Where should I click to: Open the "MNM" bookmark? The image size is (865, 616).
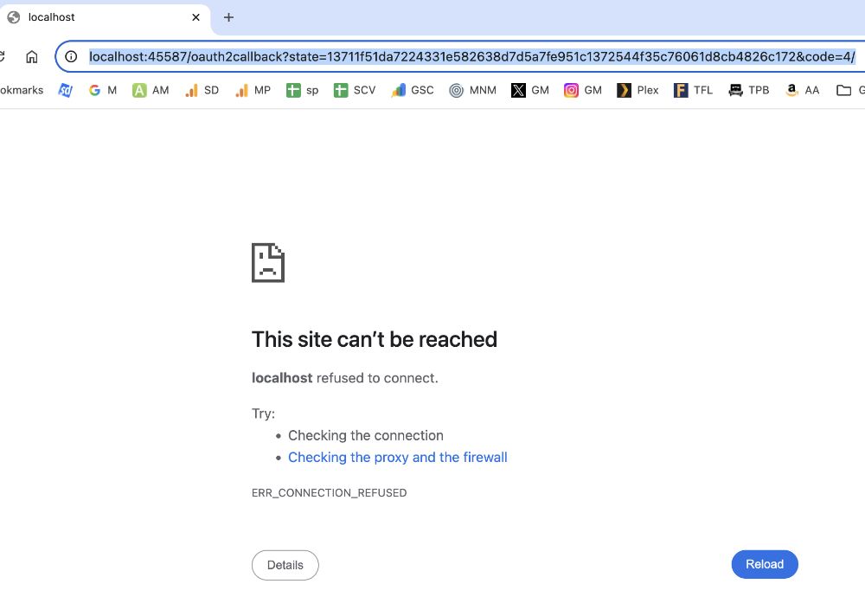tap(472, 89)
